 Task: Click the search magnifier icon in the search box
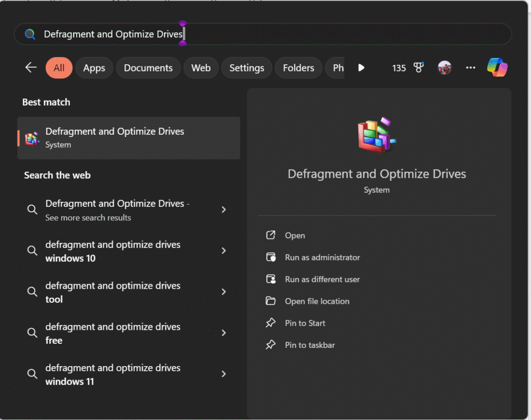[30, 34]
